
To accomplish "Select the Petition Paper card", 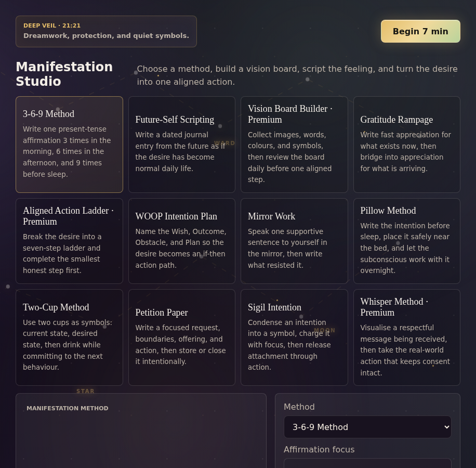I will [182, 337].
